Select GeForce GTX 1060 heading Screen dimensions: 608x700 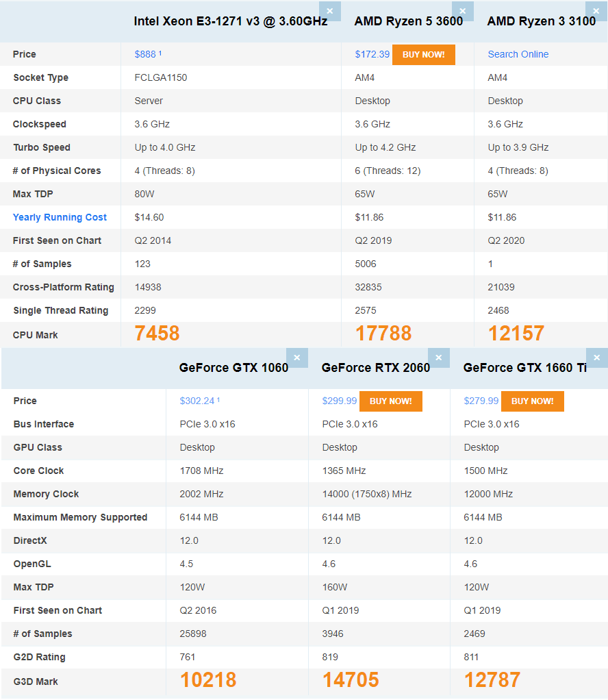pos(233,367)
